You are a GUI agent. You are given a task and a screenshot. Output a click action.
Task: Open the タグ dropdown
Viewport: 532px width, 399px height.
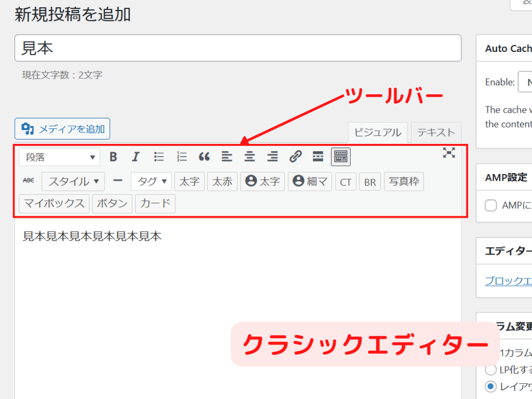[x=151, y=181]
